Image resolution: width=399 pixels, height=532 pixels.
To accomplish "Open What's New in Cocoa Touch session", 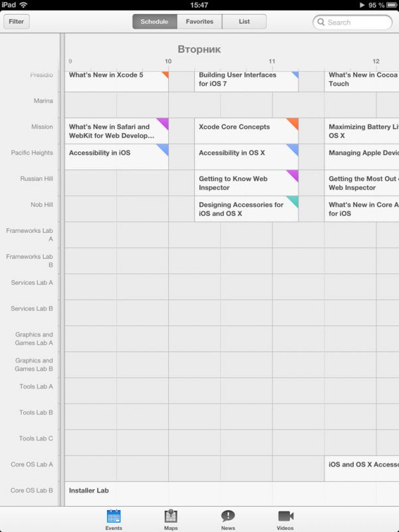I will (x=362, y=81).
